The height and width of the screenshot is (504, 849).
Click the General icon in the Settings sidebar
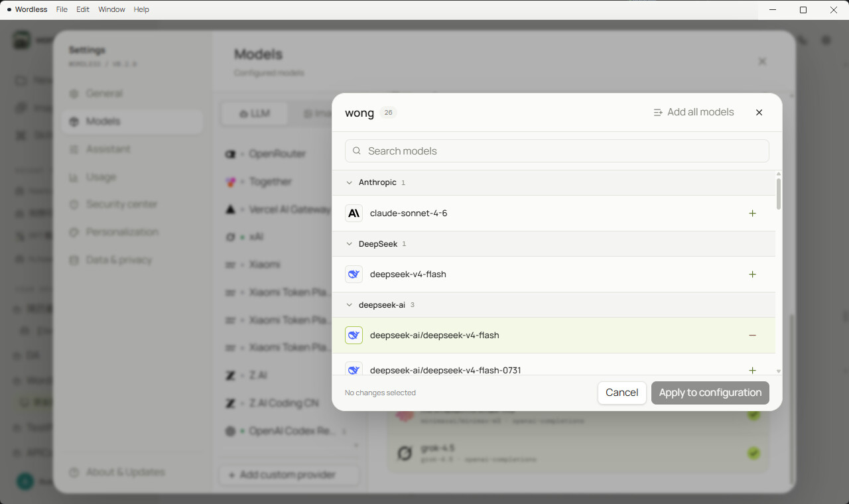(x=74, y=94)
